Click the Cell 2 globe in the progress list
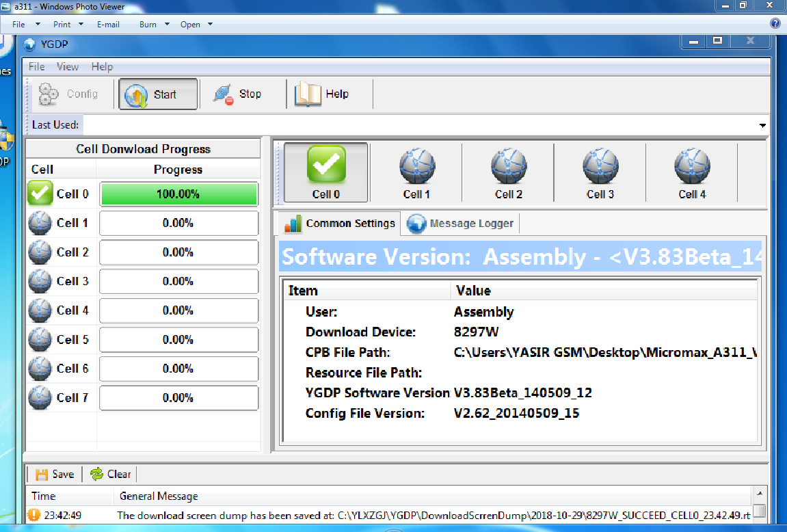 point(40,252)
